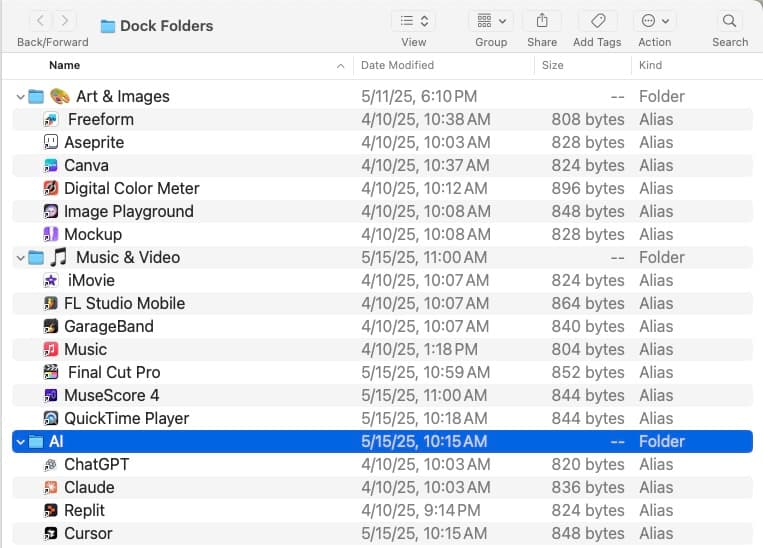Screen dimensions: 763x548
Task: Click the iMovie star icon
Action: pyautogui.click(x=51, y=280)
